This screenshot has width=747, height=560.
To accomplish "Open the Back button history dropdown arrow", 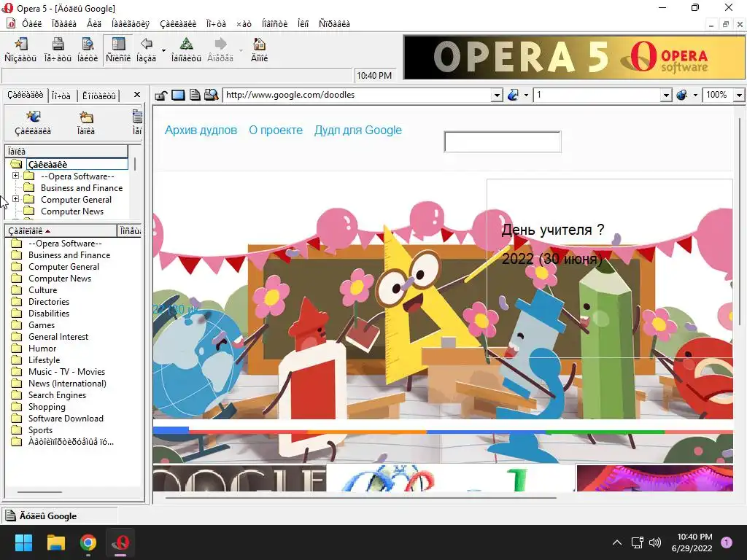I will coord(163,50).
